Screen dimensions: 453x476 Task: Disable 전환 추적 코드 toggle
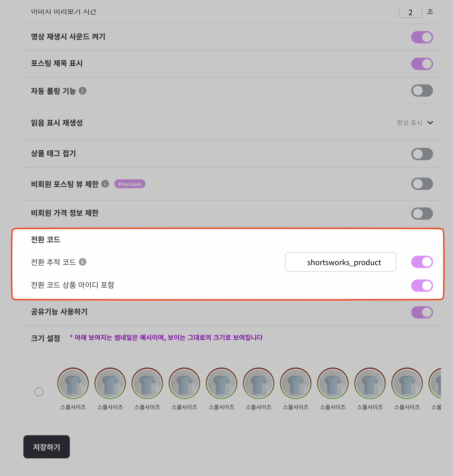pos(422,262)
